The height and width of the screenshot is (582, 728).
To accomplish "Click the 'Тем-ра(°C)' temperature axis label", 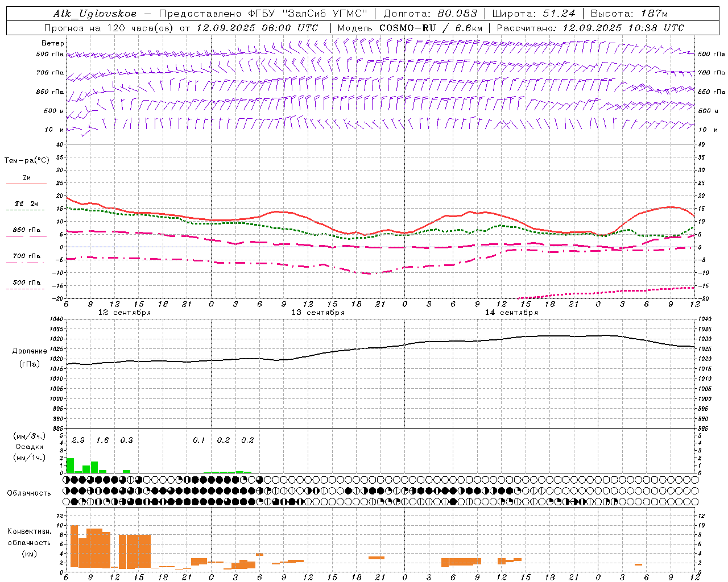I will (27, 161).
